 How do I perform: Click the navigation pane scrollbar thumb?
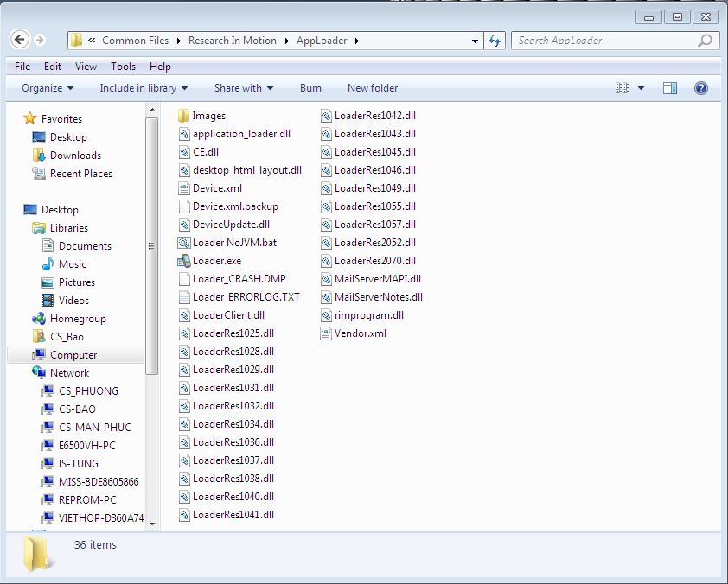[152, 246]
